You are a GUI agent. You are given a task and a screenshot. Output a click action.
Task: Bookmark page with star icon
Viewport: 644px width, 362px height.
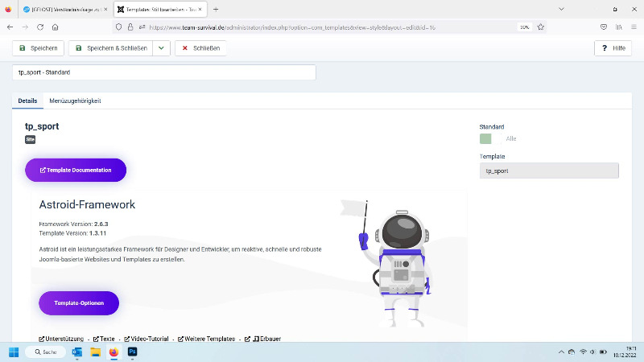tap(540, 27)
